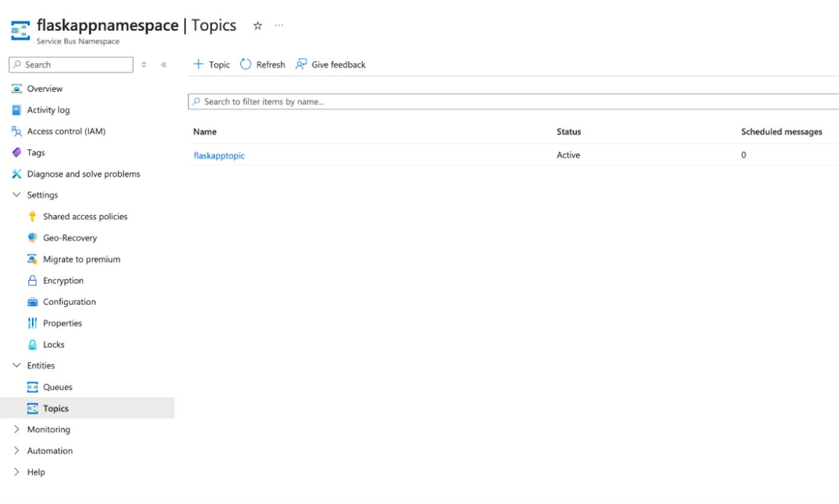Click the Diagnose and solve problems wrench icon
This screenshot has height=504, width=839.
click(17, 173)
